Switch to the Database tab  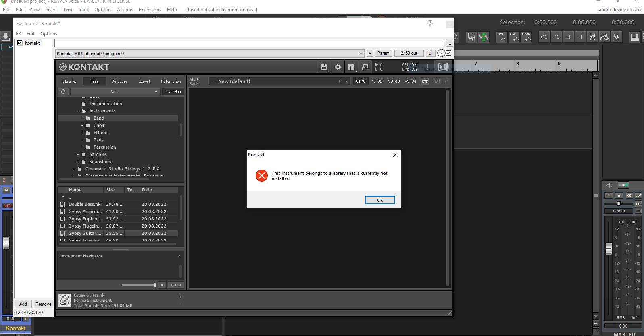119,81
